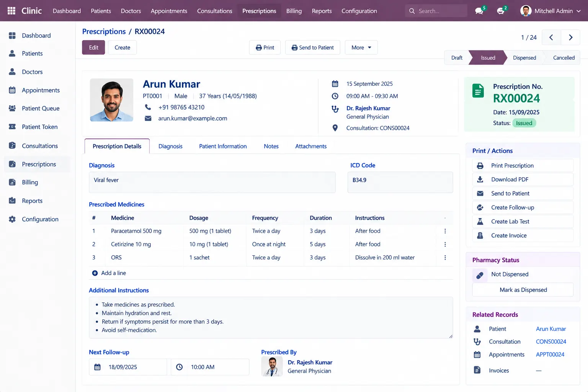This screenshot has width=588, height=392.
Task: Click the Patient Token sidebar icon
Action: (12, 127)
